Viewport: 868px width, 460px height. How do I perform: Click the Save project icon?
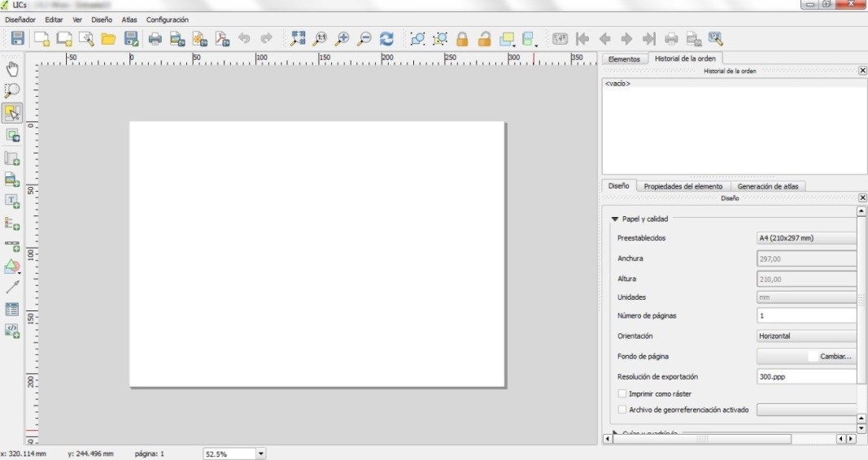pyautogui.click(x=17, y=38)
